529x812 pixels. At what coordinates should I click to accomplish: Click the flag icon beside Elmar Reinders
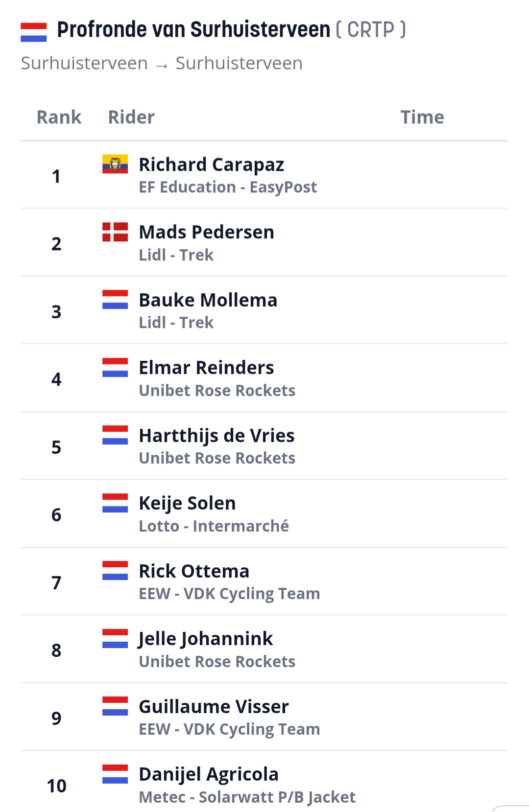(115, 368)
